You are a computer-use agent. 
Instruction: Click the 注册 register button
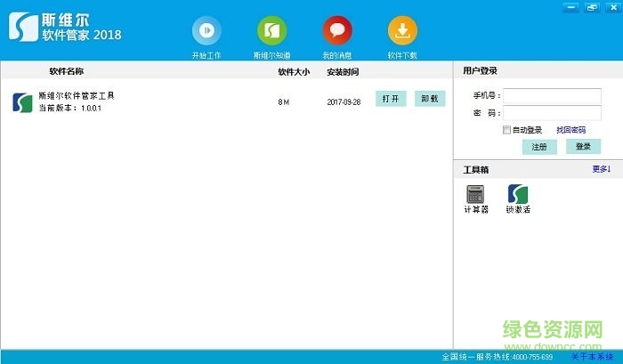click(x=539, y=147)
